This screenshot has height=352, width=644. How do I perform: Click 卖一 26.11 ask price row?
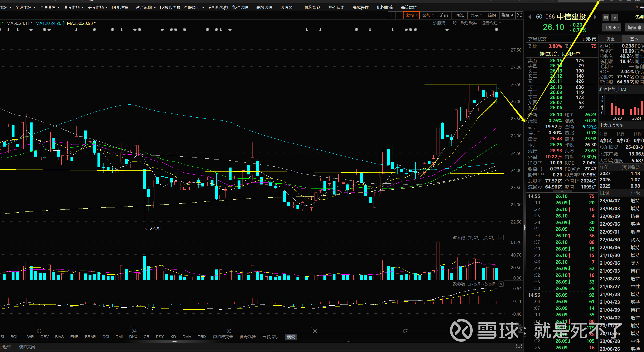point(562,81)
